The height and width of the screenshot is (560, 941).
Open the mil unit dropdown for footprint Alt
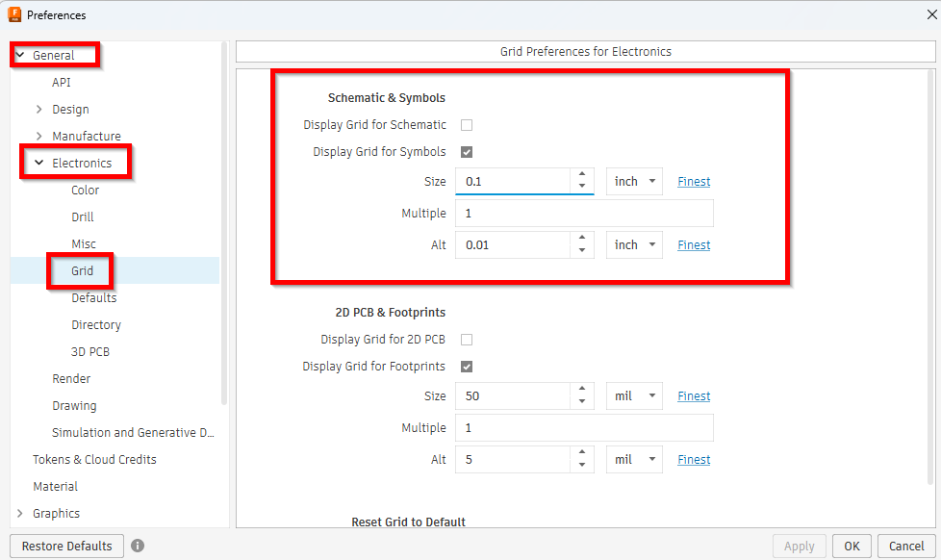tap(634, 459)
